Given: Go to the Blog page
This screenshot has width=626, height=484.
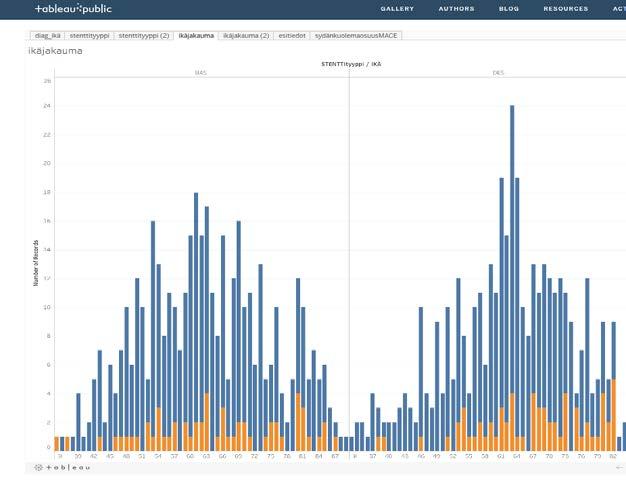Looking at the screenshot, I should (x=509, y=9).
